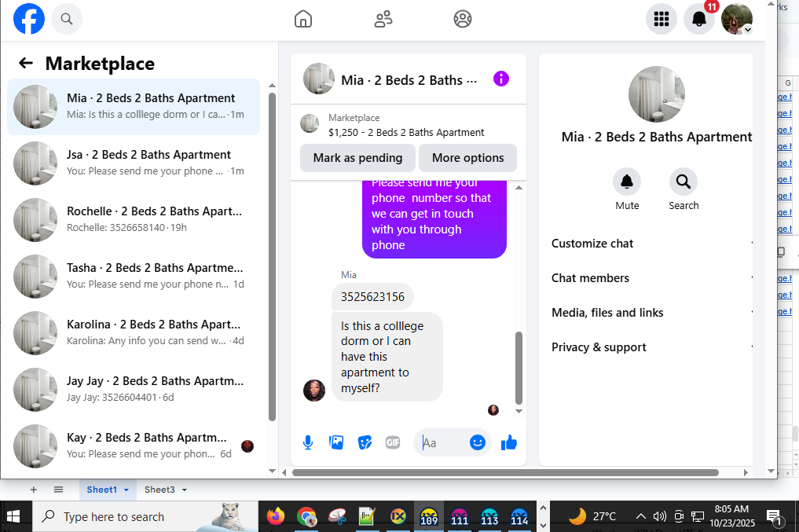The width and height of the screenshot is (799, 532).
Task: Open Mia's 2 Beds 2 Baths conversation
Action: (x=134, y=107)
